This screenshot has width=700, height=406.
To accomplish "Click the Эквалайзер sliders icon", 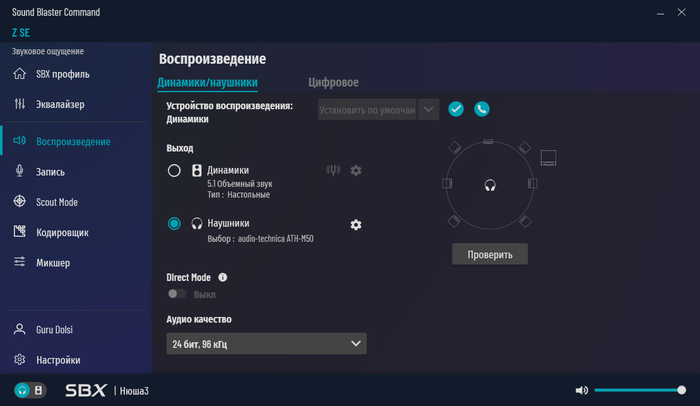I will click(20, 104).
